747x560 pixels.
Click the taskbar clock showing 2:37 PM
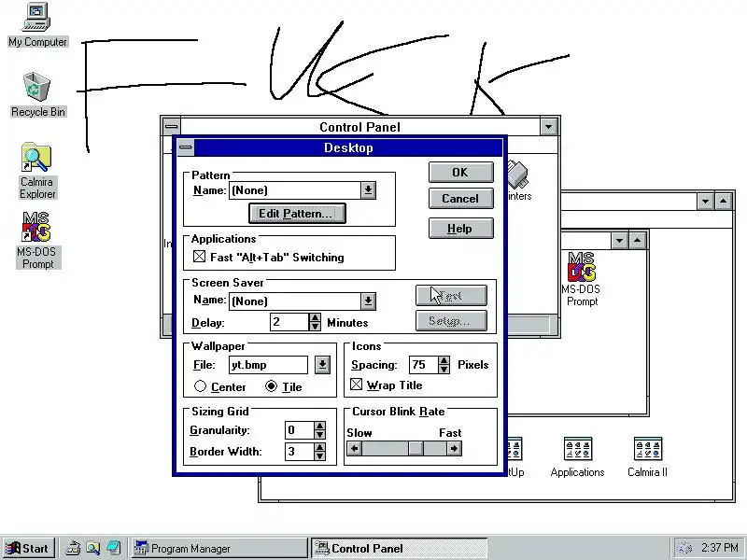pos(720,548)
